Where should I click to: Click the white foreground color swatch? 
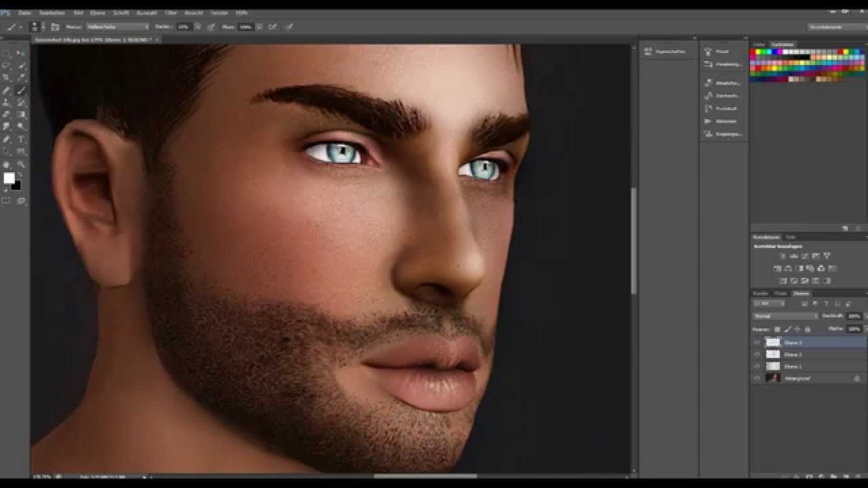[9, 178]
